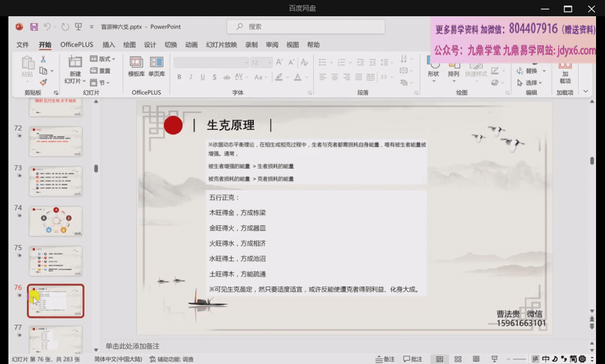Click the Cut scissors icon

tap(43, 59)
